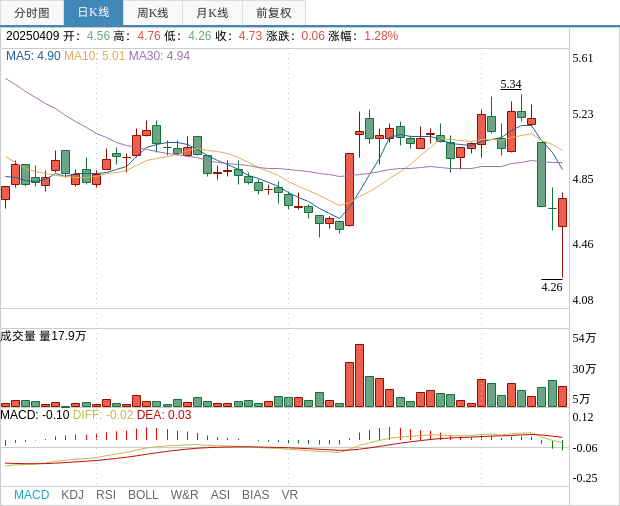
Task: Switch to the 分时图 tab
Action: pyautogui.click(x=32, y=13)
